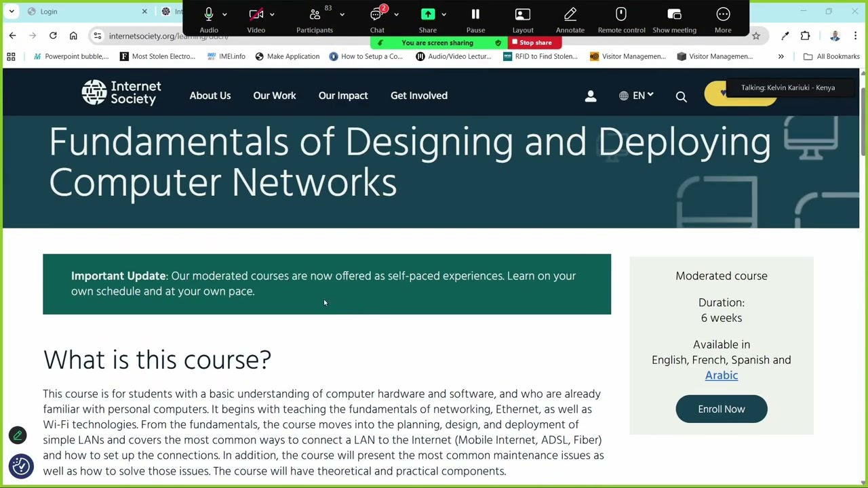
Task: Open the browser Extensions puzzle icon
Action: [x=806, y=36]
